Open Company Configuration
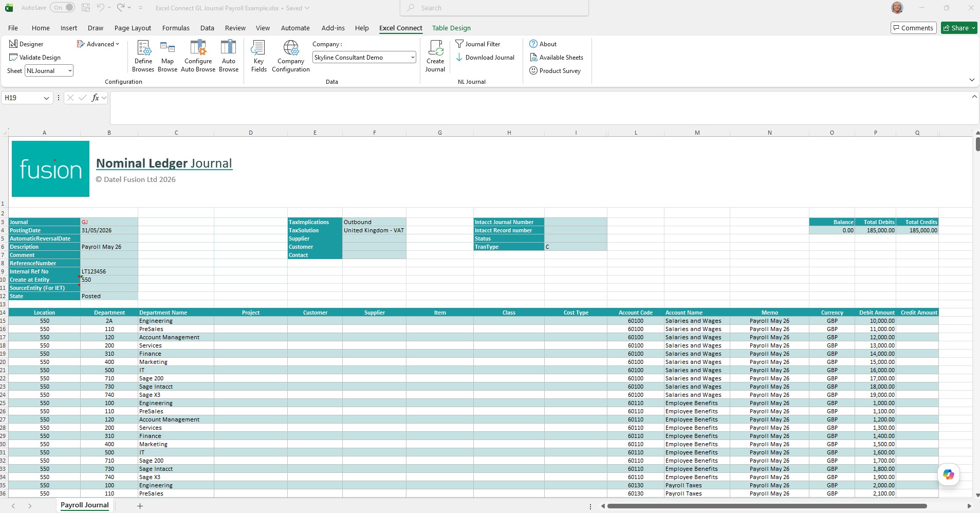Screen dimensions: 980x513 point(291,56)
